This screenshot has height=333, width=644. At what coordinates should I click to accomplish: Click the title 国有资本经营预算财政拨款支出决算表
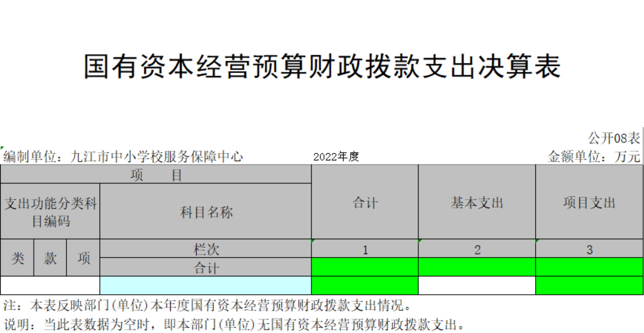click(322, 66)
